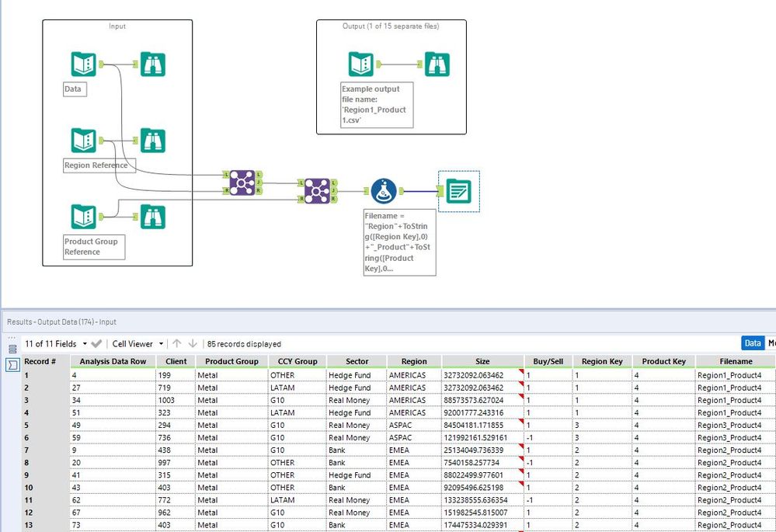Image resolution: width=776 pixels, height=532 pixels.
Task: Click the Size column header
Action: [x=482, y=361]
